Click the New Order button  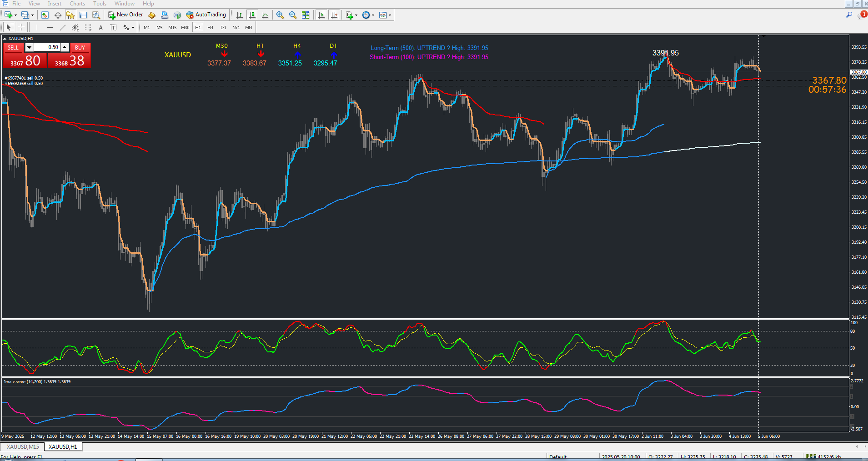pyautogui.click(x=125, y=15)
